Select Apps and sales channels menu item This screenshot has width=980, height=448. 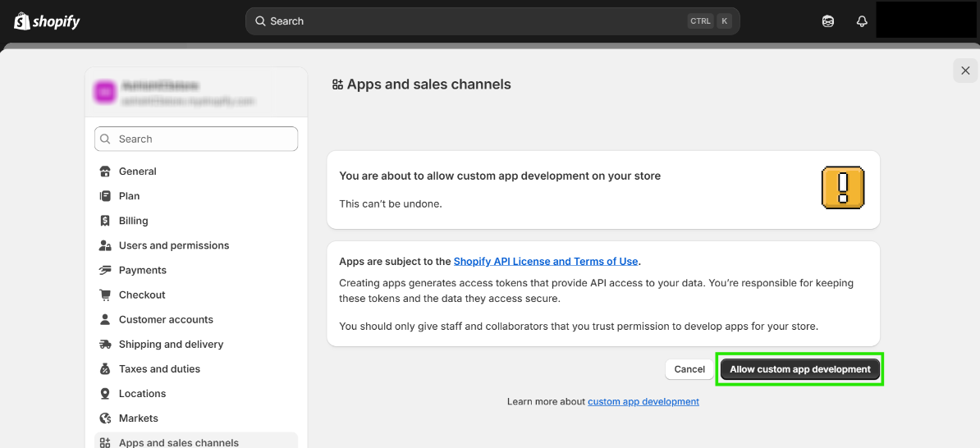(178, 442)
